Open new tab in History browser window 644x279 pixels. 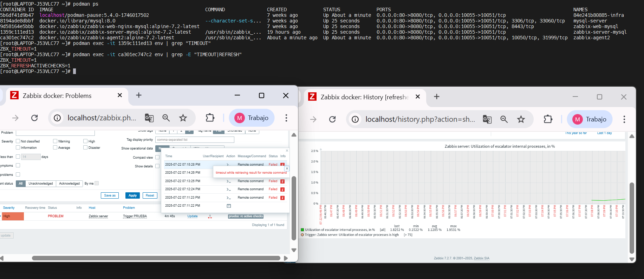pos(437,97)
